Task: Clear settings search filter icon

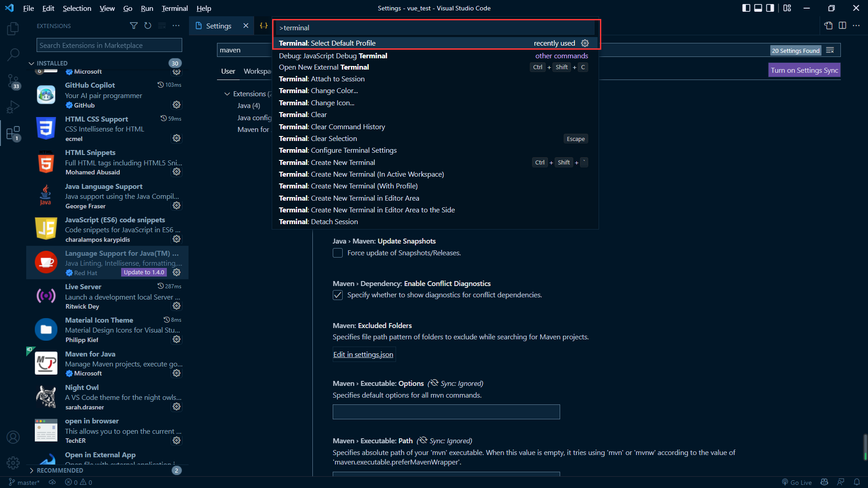Action: 830,50
